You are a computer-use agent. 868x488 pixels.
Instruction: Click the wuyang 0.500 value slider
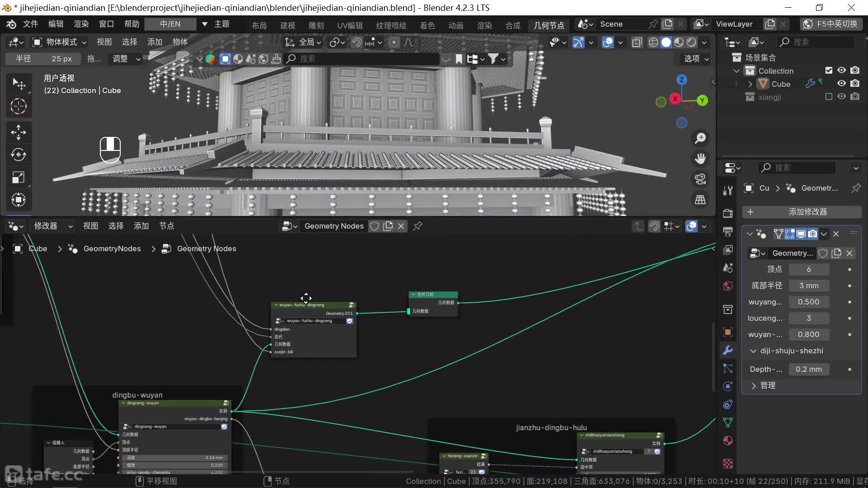click(x=808, y=302)
